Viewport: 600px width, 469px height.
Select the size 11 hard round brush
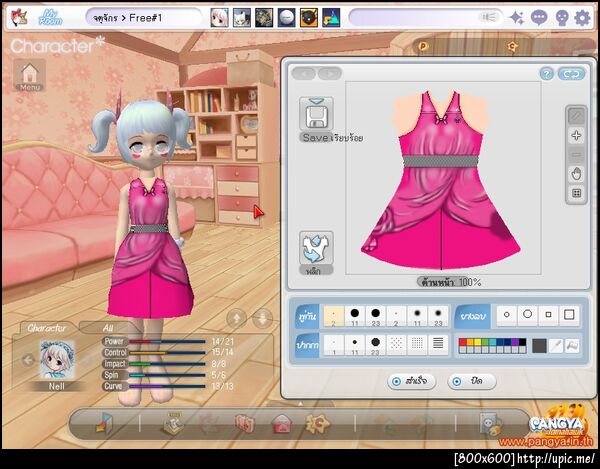[355, 316]
